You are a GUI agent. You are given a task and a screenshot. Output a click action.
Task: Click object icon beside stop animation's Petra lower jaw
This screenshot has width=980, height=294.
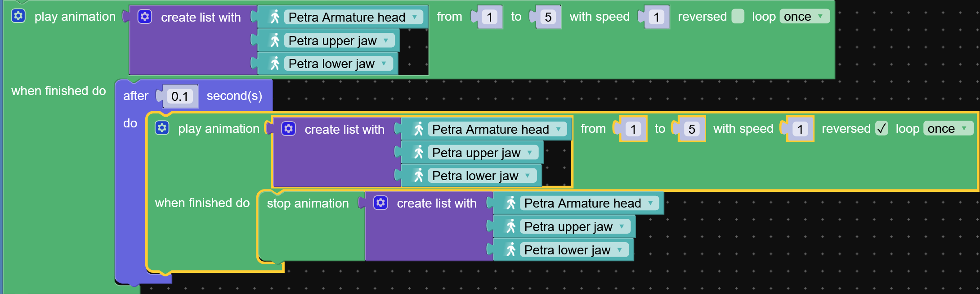click(511, 250)
